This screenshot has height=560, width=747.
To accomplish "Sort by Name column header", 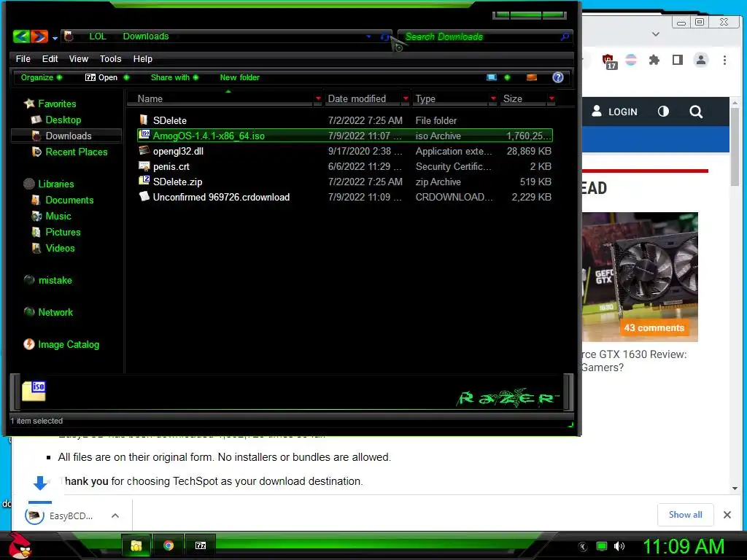I will click(x=150, y=98).
